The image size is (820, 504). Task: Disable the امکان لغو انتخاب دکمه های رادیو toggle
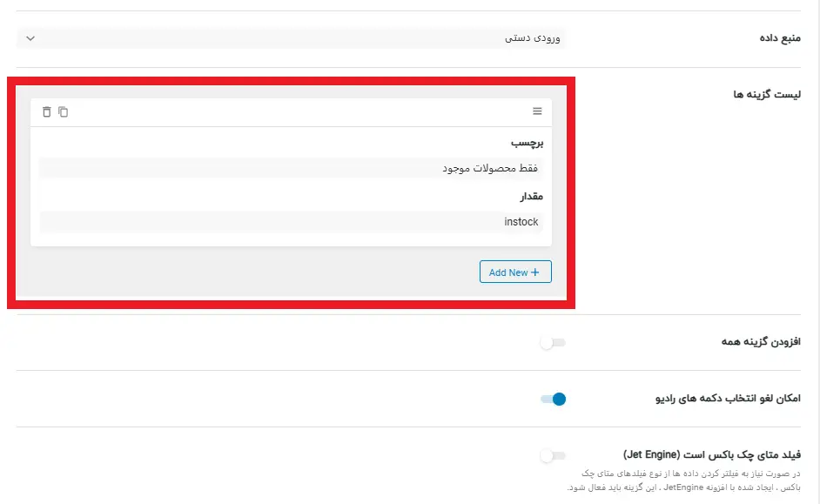tap(554, 398)
